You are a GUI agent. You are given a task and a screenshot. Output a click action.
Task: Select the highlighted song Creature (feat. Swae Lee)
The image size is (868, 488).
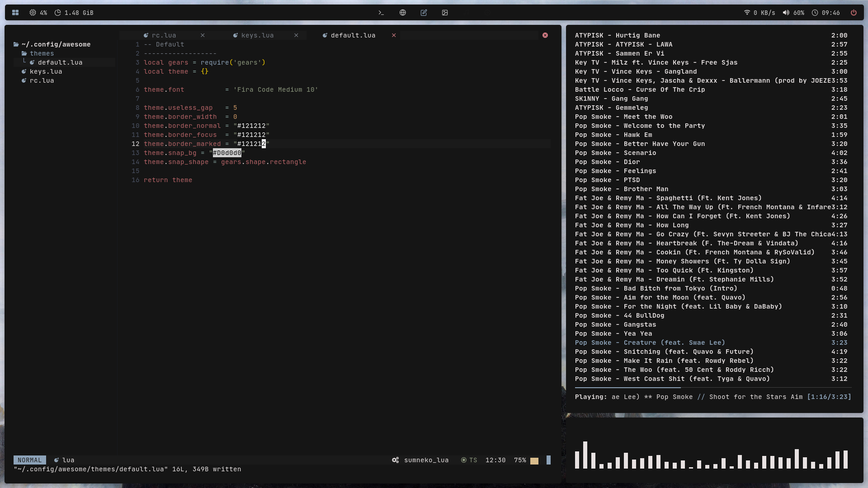[711, 343]
